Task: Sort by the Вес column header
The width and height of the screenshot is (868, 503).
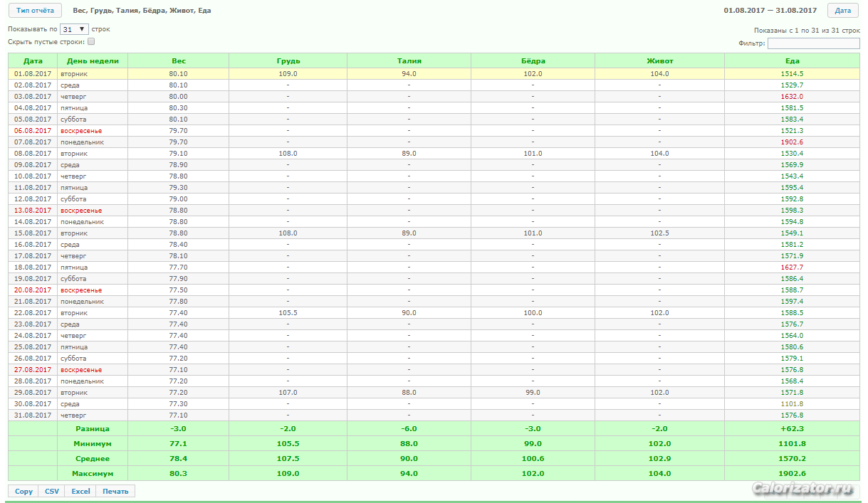Action: point(178,60)
